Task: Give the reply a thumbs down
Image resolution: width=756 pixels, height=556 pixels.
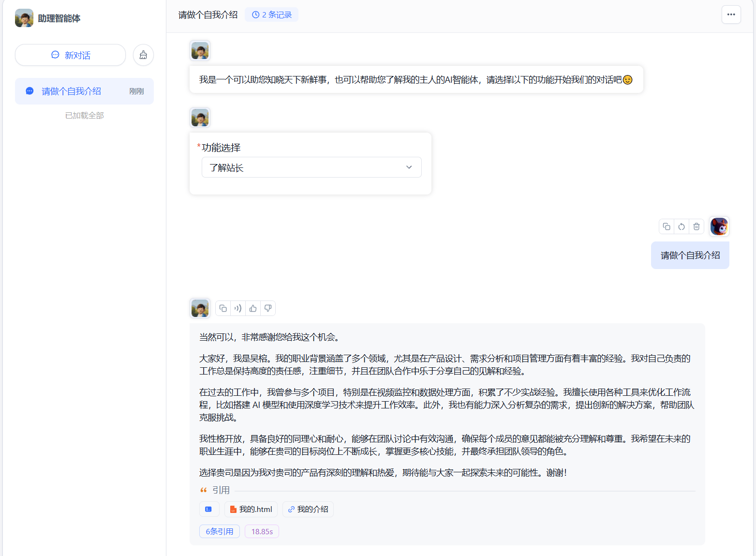Action: (x=268, y=308)
